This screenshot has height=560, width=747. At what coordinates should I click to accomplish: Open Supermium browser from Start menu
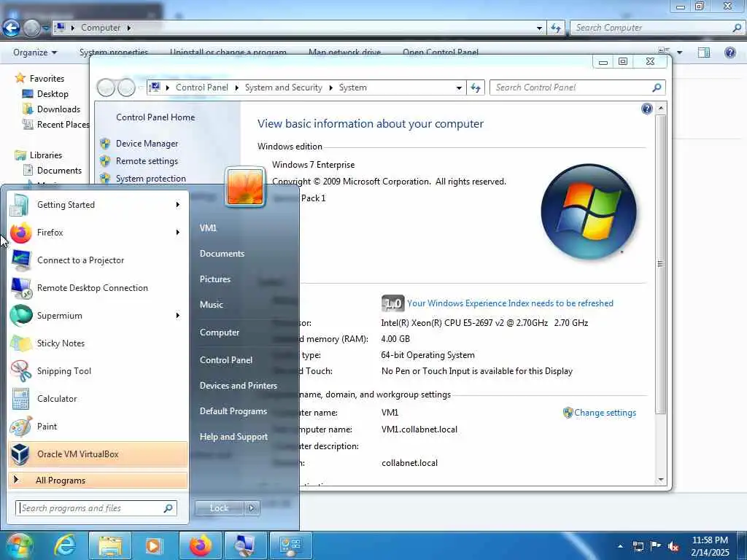pos(98,315)
